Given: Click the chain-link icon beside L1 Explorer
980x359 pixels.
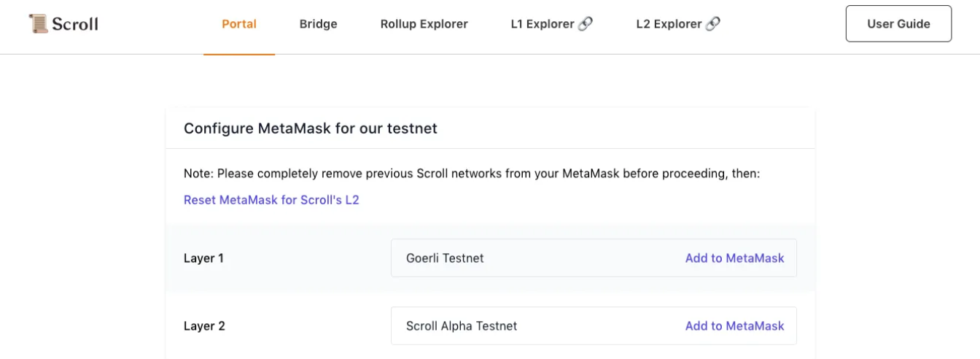Looking at the screenshot, I should (x=586, y=23).
